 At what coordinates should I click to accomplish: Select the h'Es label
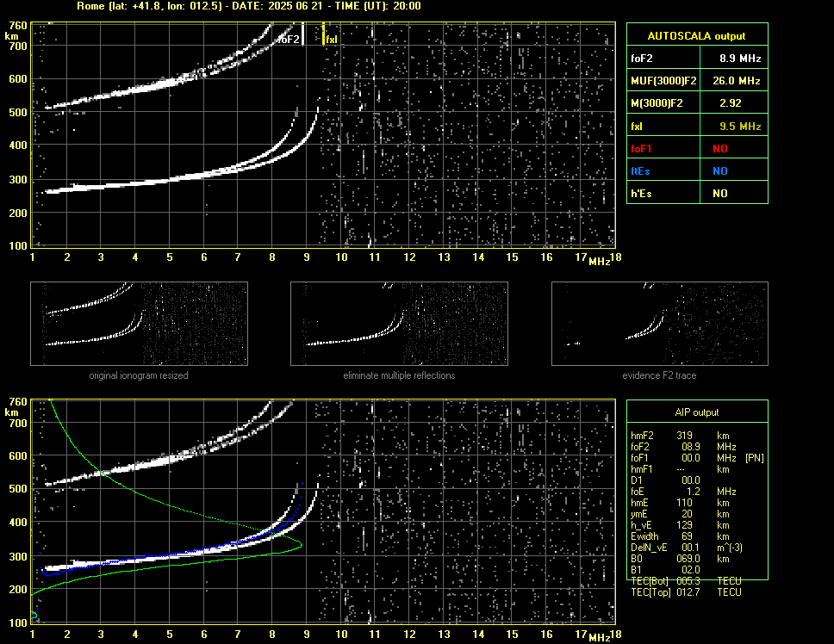tap(641, 194)
